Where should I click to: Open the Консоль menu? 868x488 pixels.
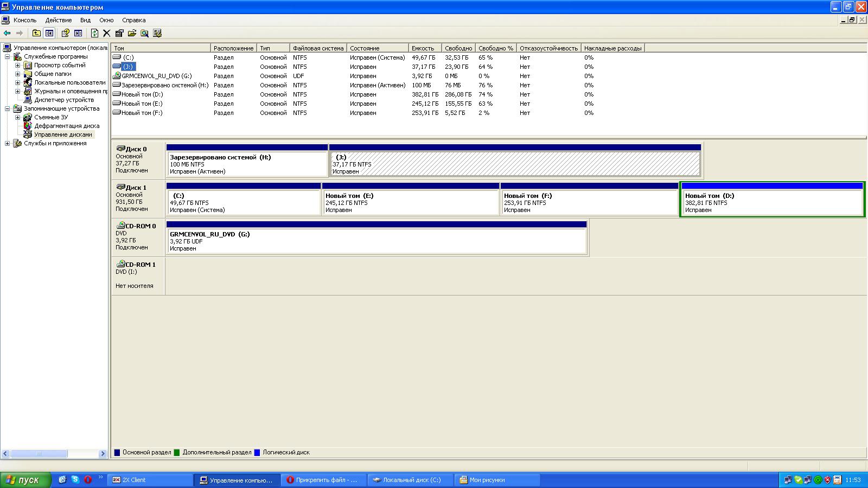click(x=25, y=20)
